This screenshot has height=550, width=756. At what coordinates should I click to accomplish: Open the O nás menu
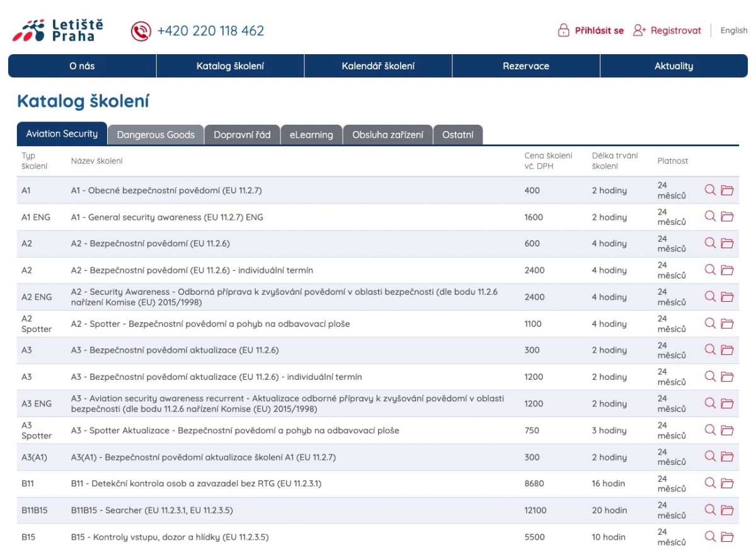[82, 66]
